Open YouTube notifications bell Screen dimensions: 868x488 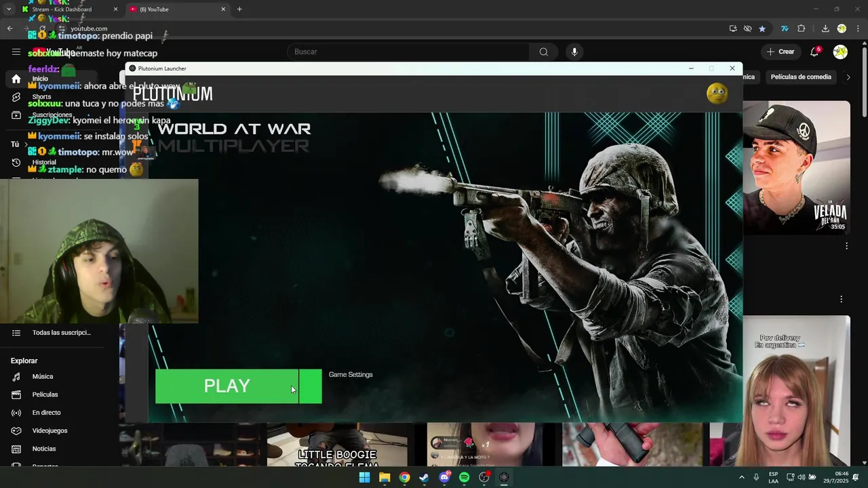pos(815,52)
